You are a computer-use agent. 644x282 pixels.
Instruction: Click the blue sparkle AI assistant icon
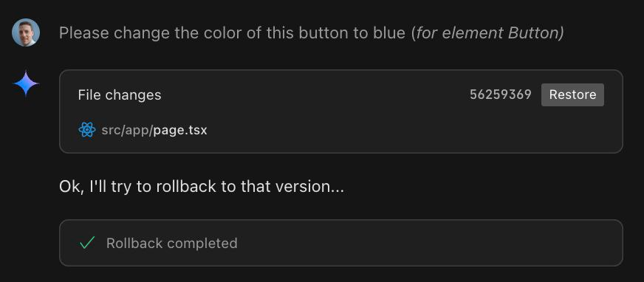click(x=26, y=83)
